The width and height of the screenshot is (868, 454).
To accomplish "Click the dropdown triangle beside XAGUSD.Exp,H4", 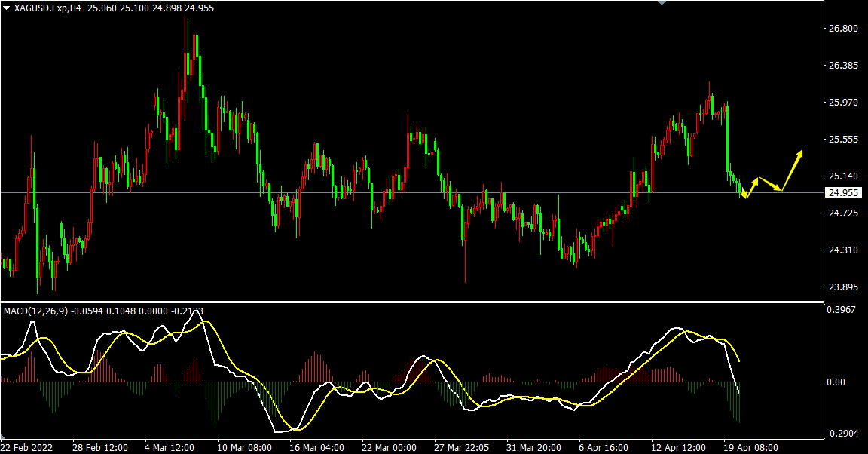I will (7, 7).
